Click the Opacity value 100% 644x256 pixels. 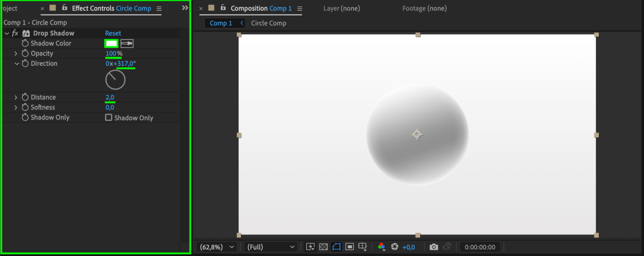(x=114, y=53)
